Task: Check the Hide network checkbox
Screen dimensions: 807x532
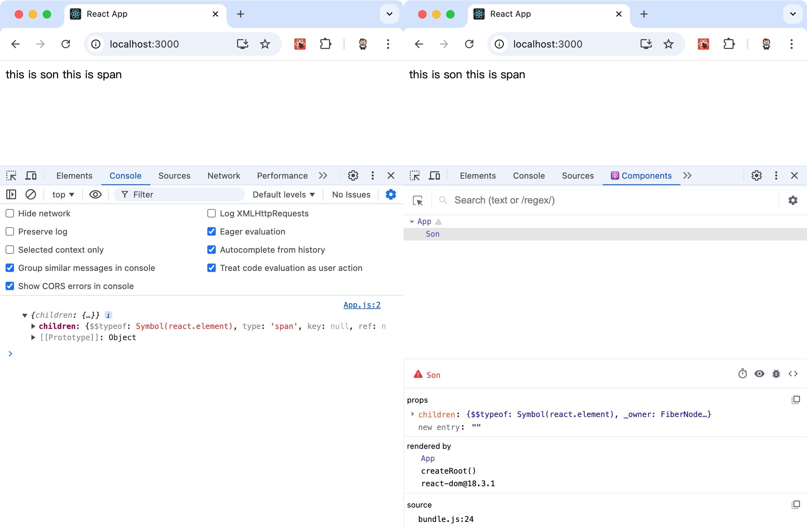Action: pos(10,213)
